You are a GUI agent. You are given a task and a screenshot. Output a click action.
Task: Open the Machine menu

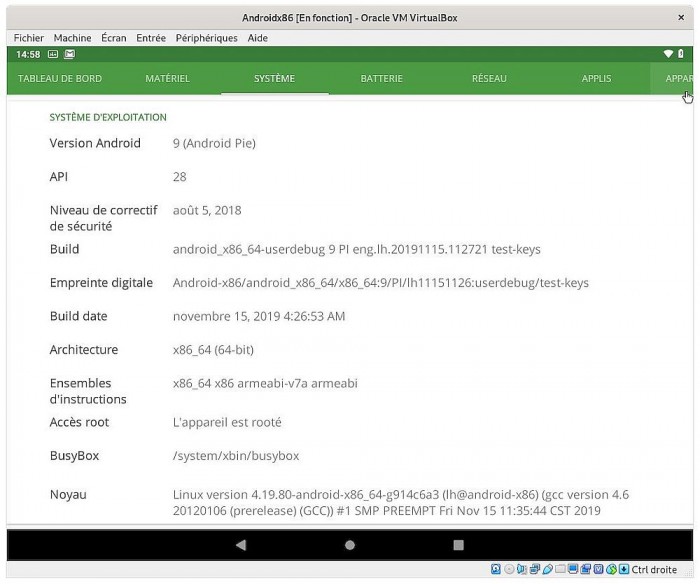tap(72, 38)
